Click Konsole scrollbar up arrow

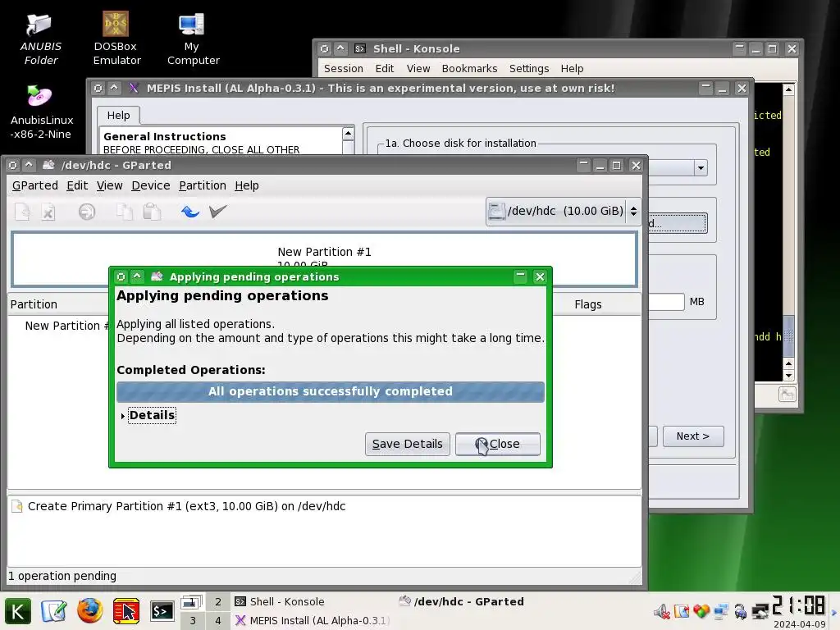point(788,89)
